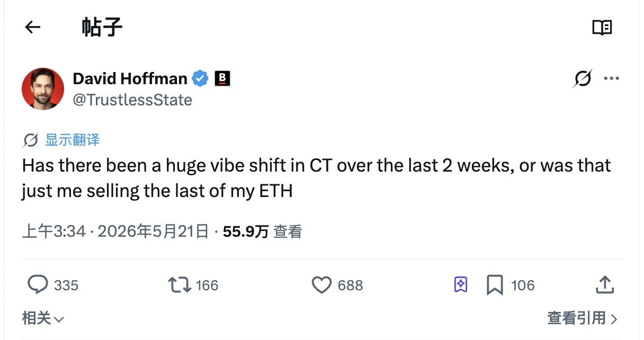
Task: Go back with the left arrow
Action: tap(33, 27)
